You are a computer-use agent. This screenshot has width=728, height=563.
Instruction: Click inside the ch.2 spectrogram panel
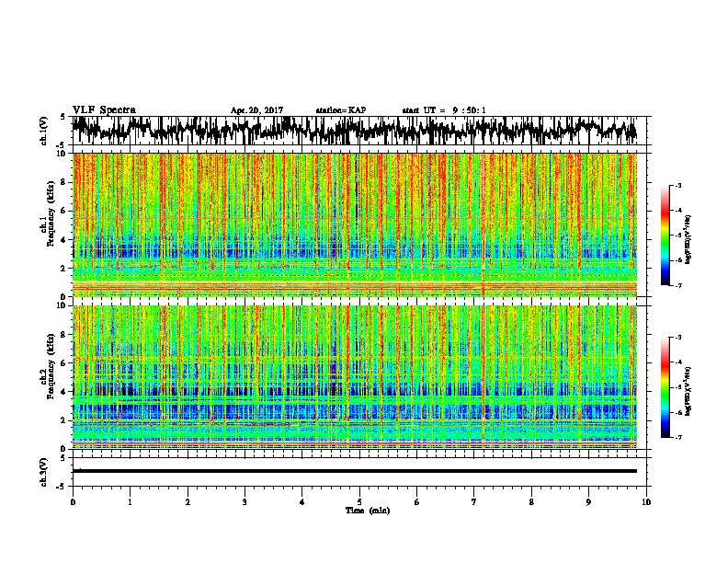pyautogui.click(x=354, y=377)
